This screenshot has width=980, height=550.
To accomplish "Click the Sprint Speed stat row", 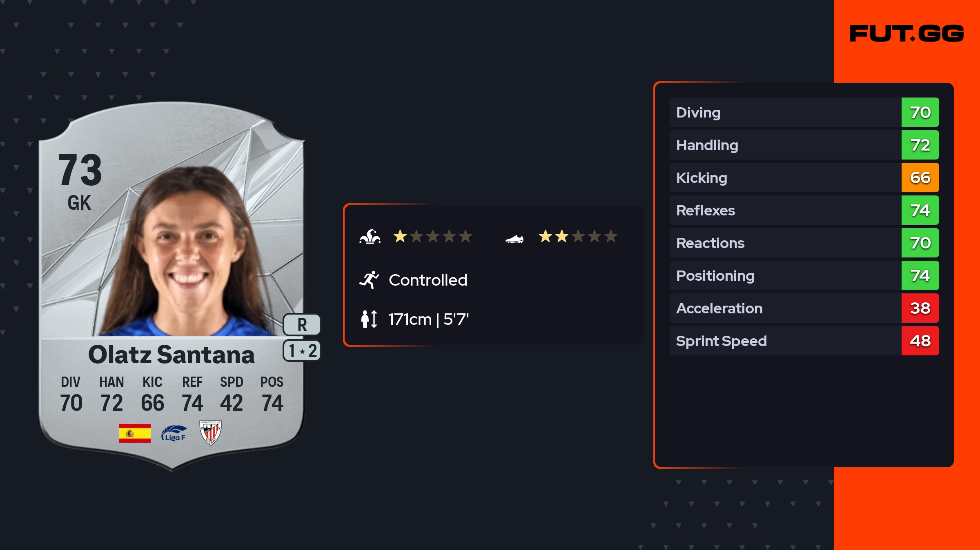I will click(785, 341).
